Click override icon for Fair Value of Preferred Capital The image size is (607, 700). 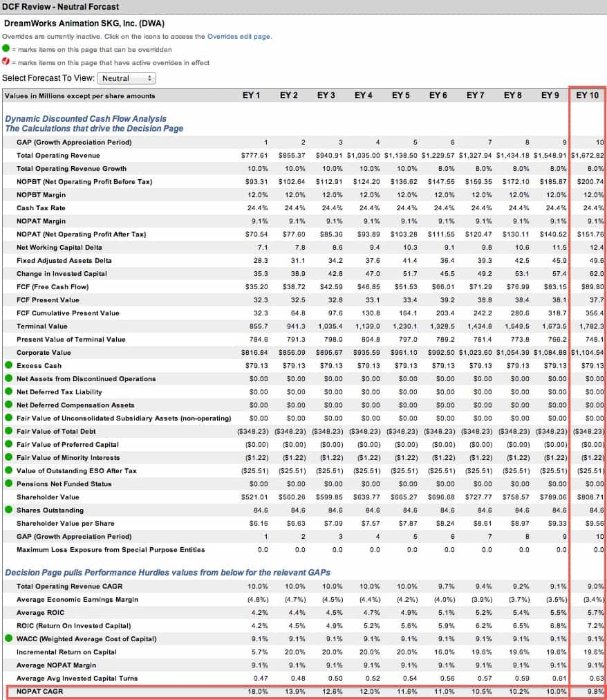(x=8, y=444)
